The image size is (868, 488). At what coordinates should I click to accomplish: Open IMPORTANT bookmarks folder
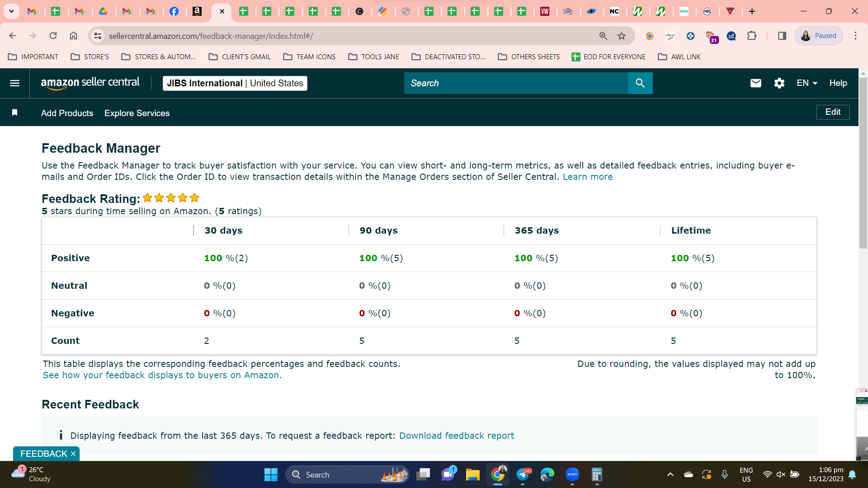point(33,57)
